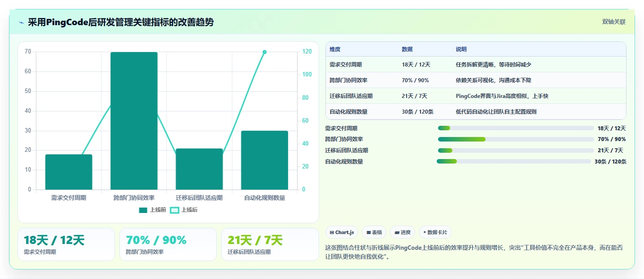The height and width of the screenshot is (279, 644).
Task: Click table cell 70% / 90%
Action: 415,80
